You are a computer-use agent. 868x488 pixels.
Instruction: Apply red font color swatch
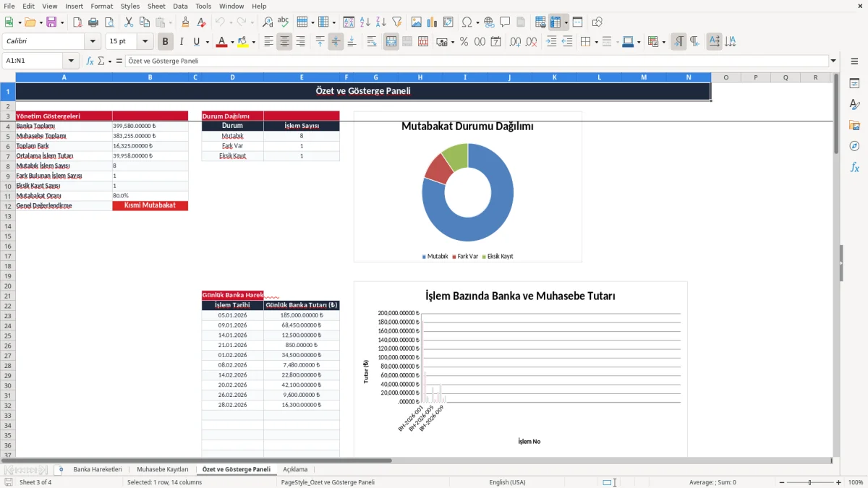221,42
